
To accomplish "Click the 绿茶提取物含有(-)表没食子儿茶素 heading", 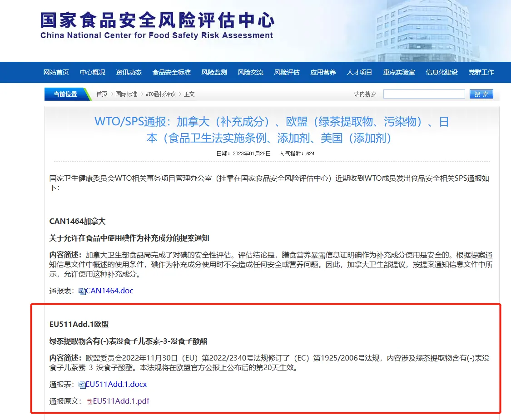I will point(128,341).
